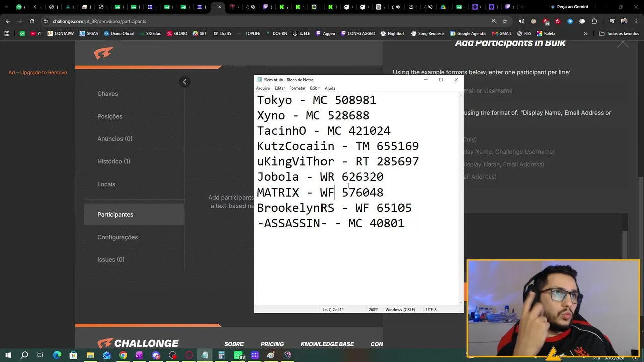Open a new browser tab
Image resolution: width=644 pixels, height=362 pixels.
tap(523, 7)
